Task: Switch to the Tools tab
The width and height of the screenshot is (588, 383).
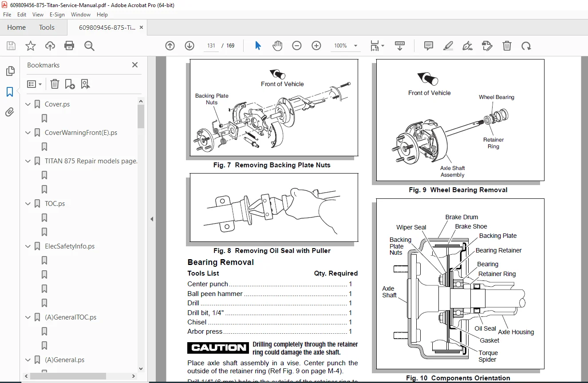Action: (x=47, y=28)
